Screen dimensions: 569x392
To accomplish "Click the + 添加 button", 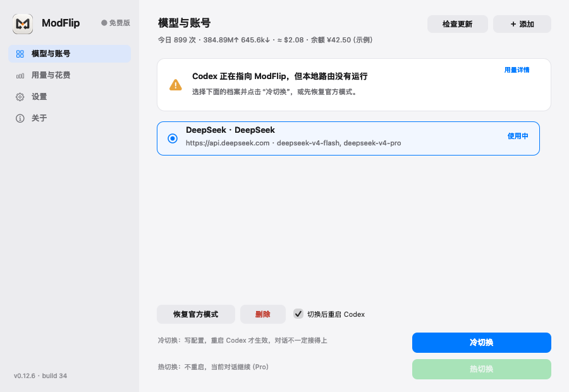I will click(522, 24).
